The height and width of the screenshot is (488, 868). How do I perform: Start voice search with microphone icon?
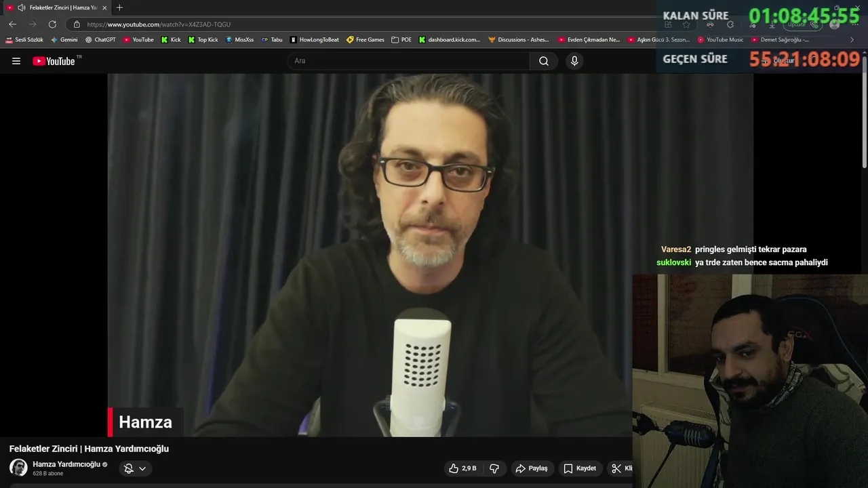coord(574,61)
